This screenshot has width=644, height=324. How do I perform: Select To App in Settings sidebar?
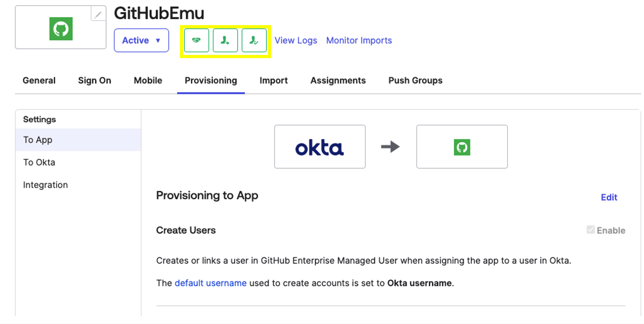coord(78,140)
